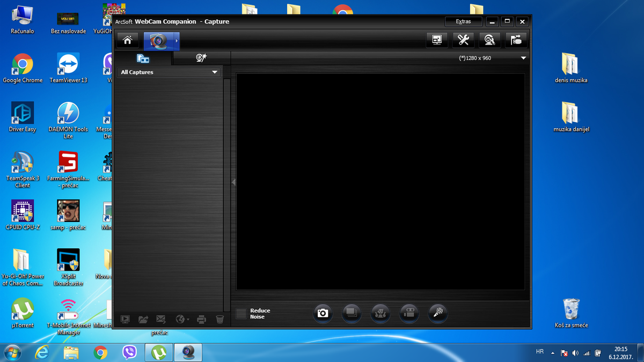644x362 pixels.
Task: Click the Home icon button
Action: click(128, 40)
